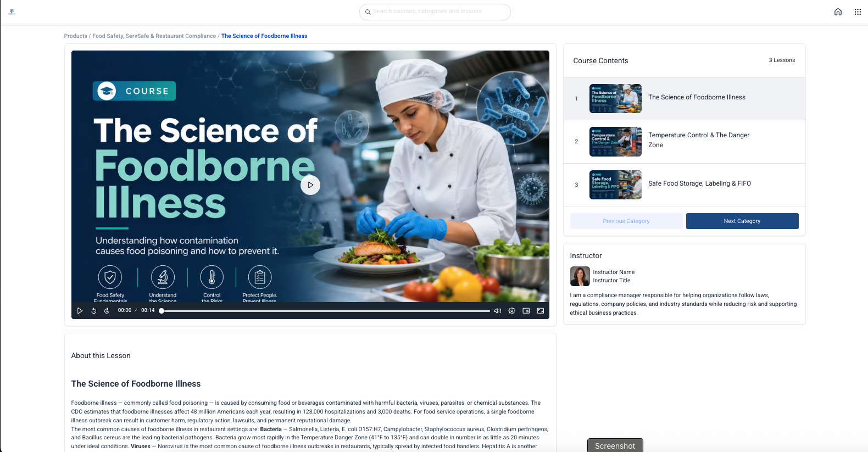Click the site logo in top-left corner
This screenshot has height=452, width=868.
click(x=12, y=12)
